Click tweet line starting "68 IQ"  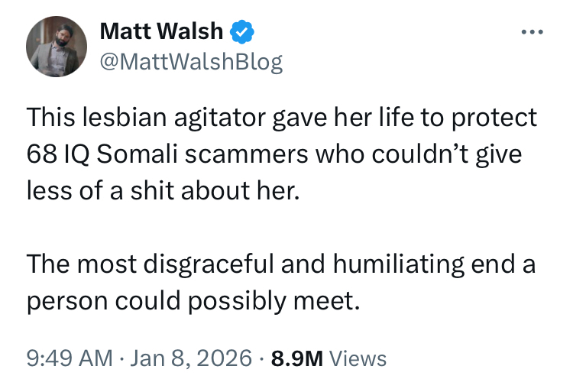[x=274, y=154]
